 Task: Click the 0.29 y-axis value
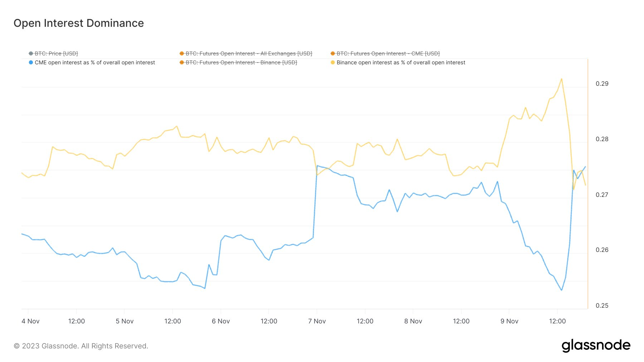pos(602,84)
